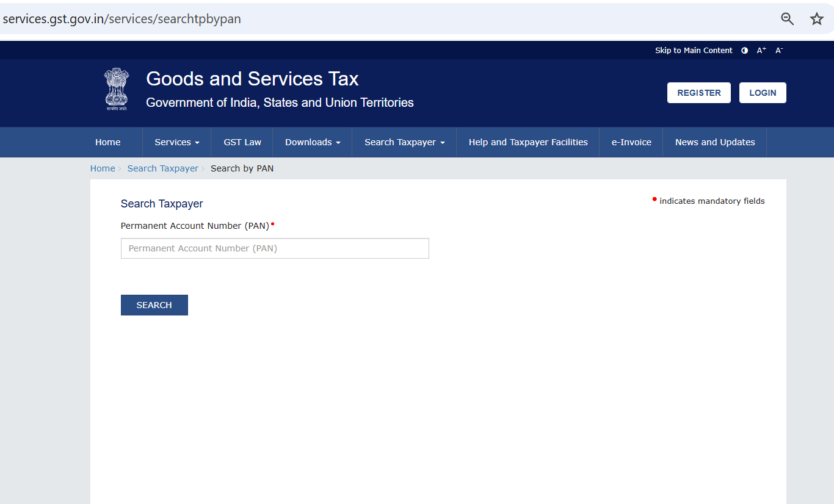Follow the Skip to Main Content link

(x=693, y=51)
